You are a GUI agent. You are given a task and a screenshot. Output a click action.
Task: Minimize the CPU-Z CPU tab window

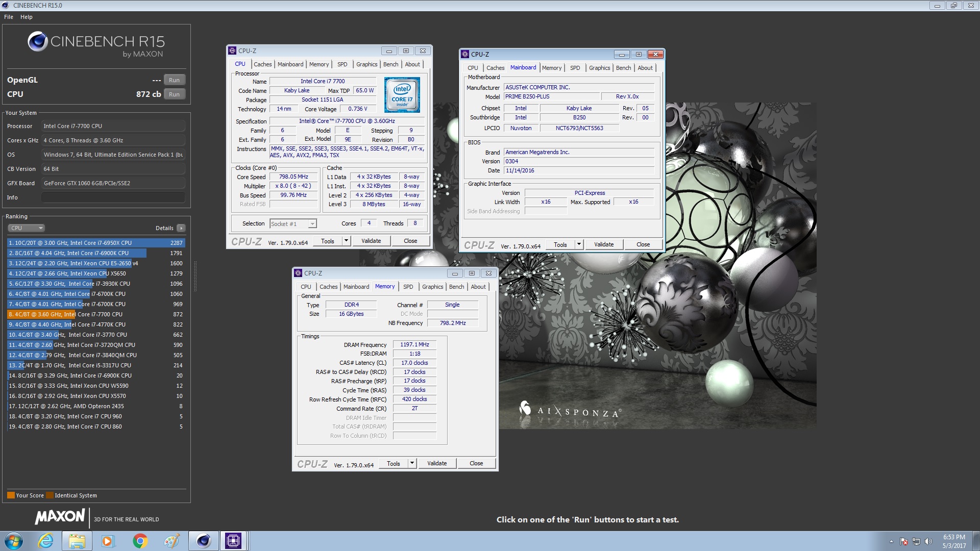pos(389,51)
